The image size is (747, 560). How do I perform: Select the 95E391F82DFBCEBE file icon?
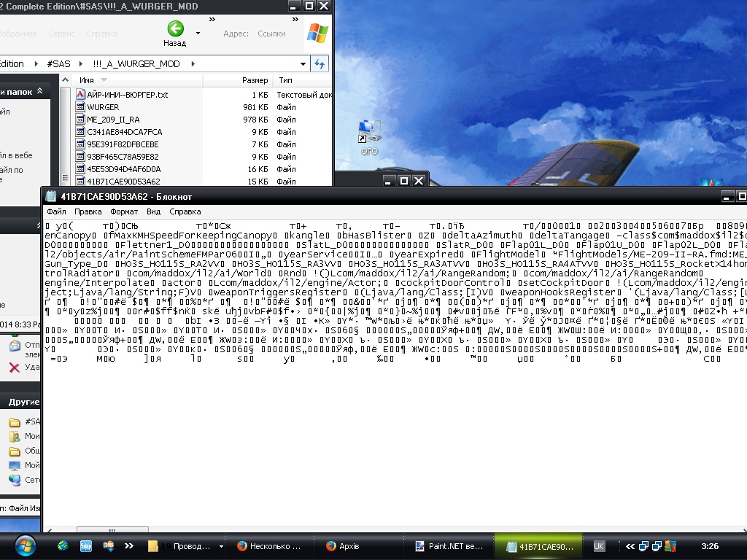[80, 144]
